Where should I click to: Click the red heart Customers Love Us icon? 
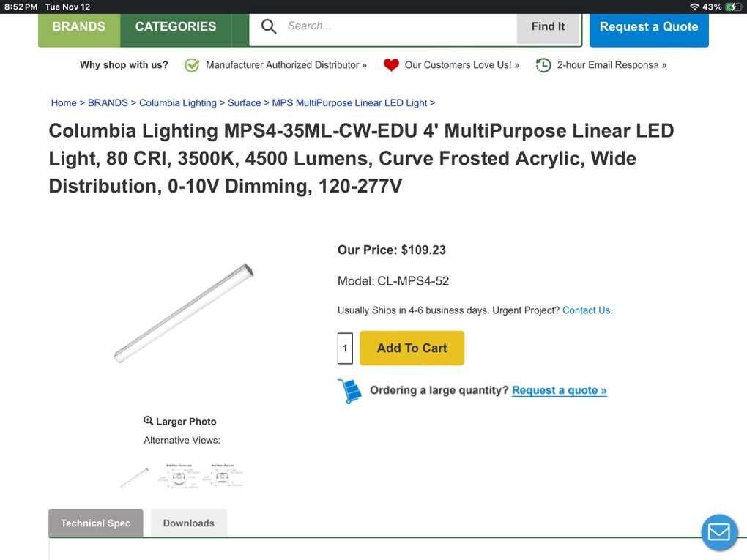pyautogui.click(x=391, y=64)
